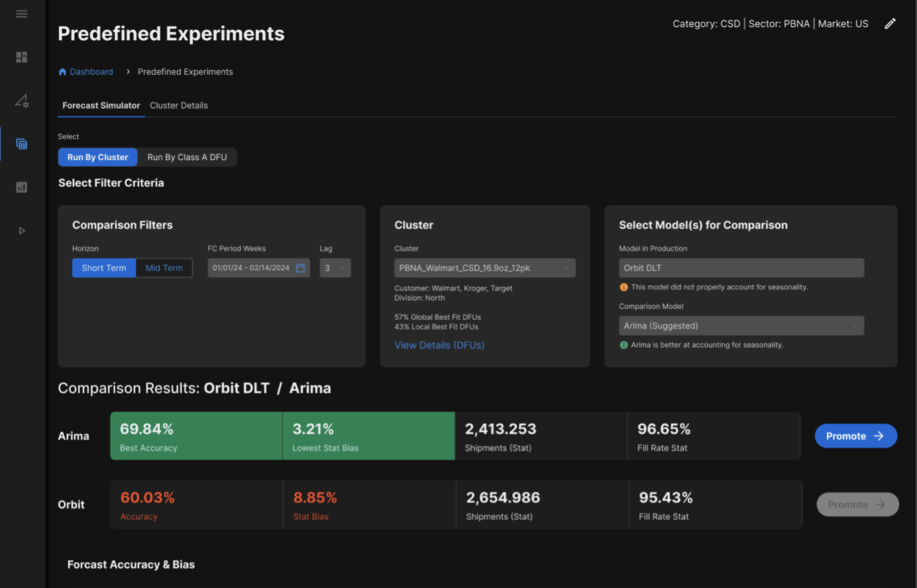Expand the Lag dropdown

[335, 268]
